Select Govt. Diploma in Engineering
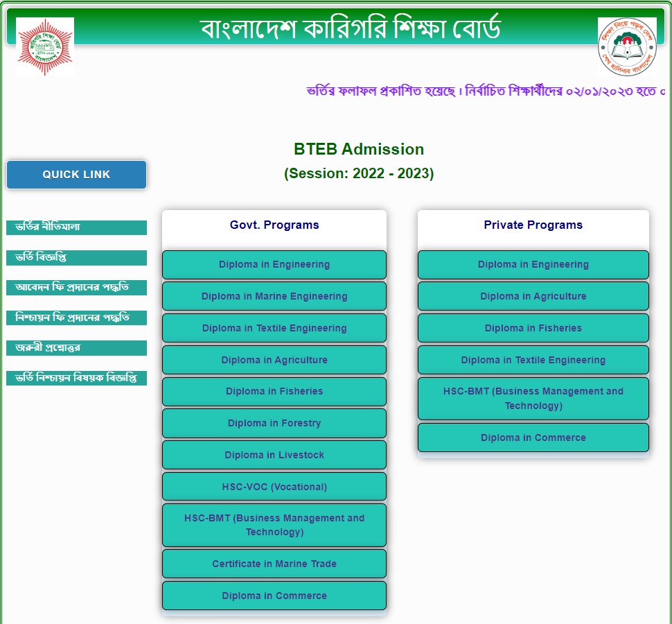Screen dimensions: 672x624 coord(274,265)
